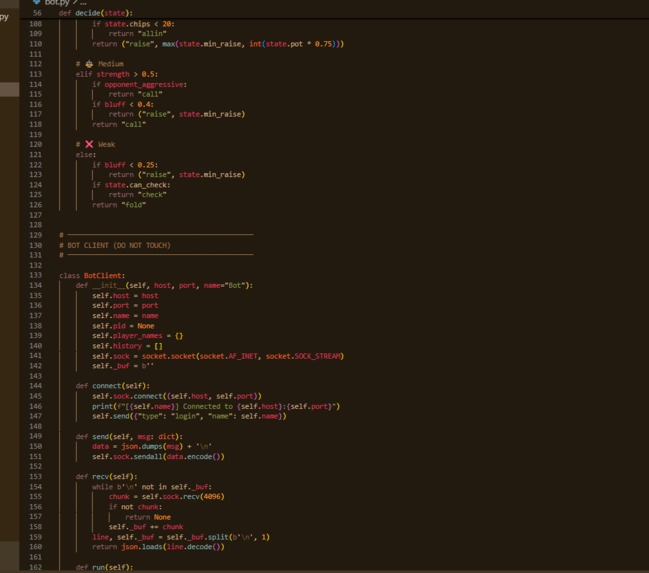Click the 'if state.chips < 20:' line
The height and width of the screenshot is (573, 649).
pyautogui.click(x=133, y=24)
